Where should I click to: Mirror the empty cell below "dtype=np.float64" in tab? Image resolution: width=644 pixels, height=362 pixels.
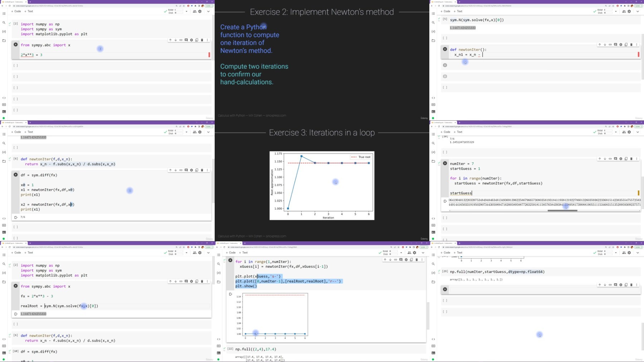click(626, 285)
